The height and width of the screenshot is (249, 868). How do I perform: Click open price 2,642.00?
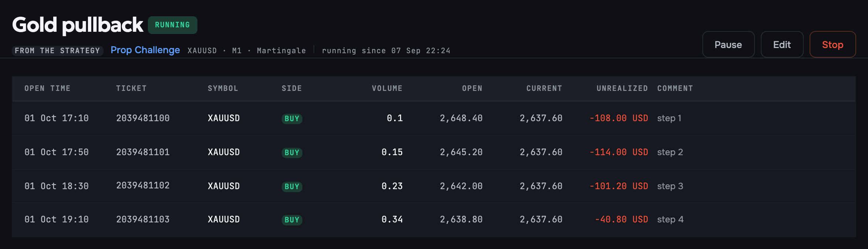tap(461, 186)
